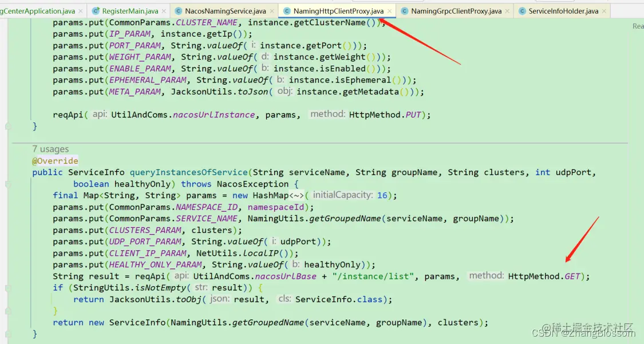644x344 pixels.
Task: Click the queryInstancesOfService method name
Action: coord(188,172)
